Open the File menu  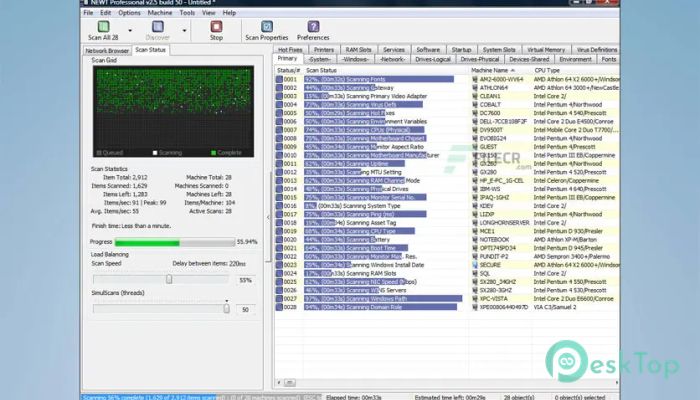(x=88, y=13)
